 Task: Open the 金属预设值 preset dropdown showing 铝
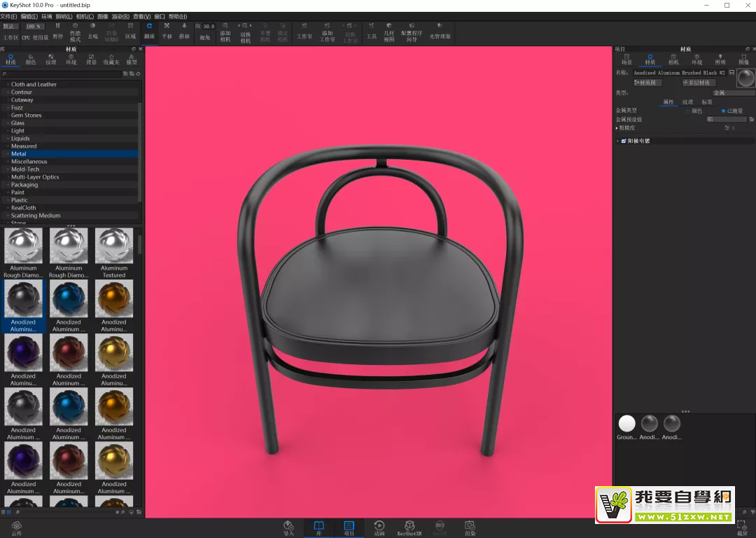click(x=726, y=120)
